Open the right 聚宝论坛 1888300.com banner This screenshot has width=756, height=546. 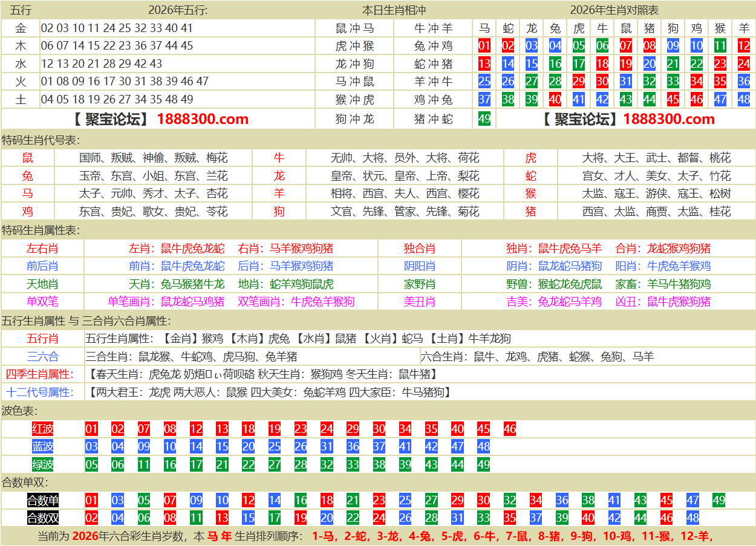pos(626,119)
